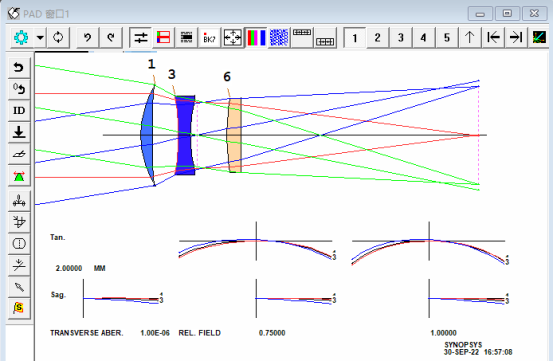Select display number 4 button

click(423, 37)
